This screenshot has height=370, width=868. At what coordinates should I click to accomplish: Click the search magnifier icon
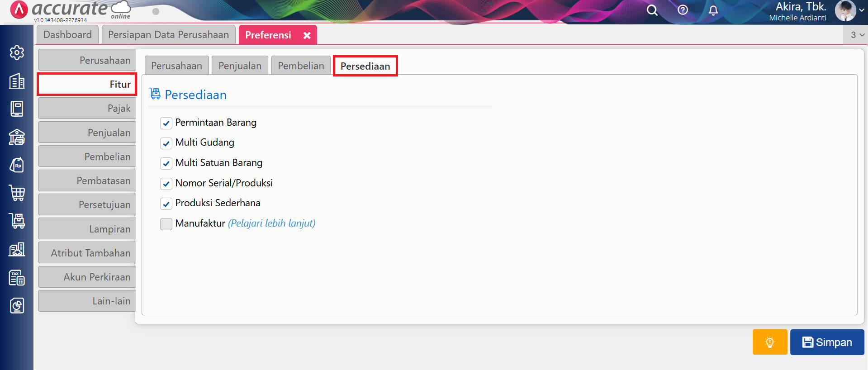point(652,10)
